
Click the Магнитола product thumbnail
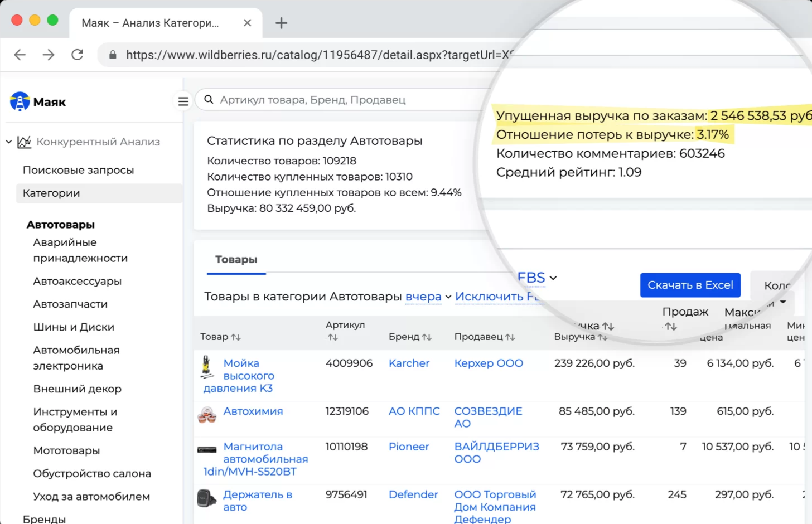pyautogui.click(x=207, y=450)
